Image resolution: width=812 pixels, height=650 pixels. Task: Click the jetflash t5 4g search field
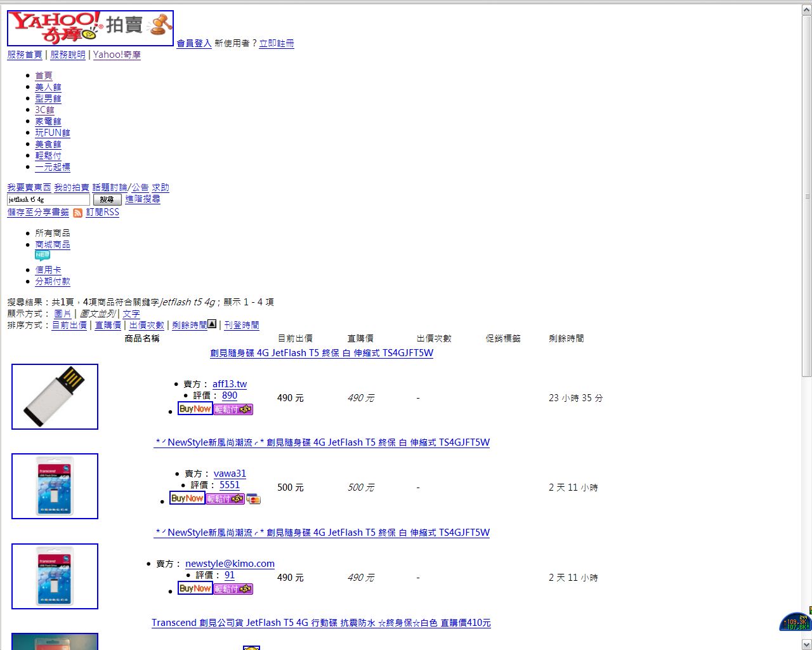[48, 199]
